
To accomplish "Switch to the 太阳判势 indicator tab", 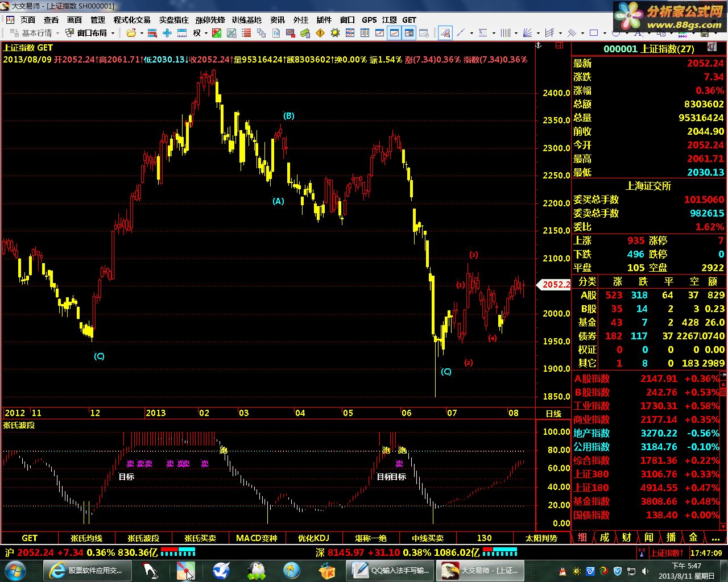I will pos(541,538).
